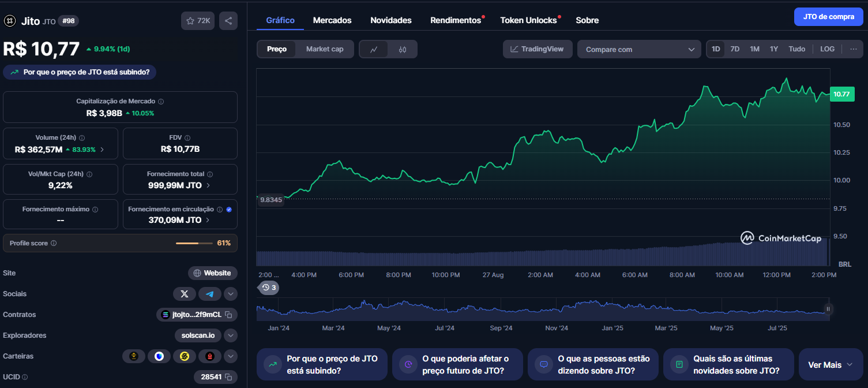This screenshot has height=388, width=868.
Task: Add Jito to watchlist via star button
Action: [x=198, y=21]
